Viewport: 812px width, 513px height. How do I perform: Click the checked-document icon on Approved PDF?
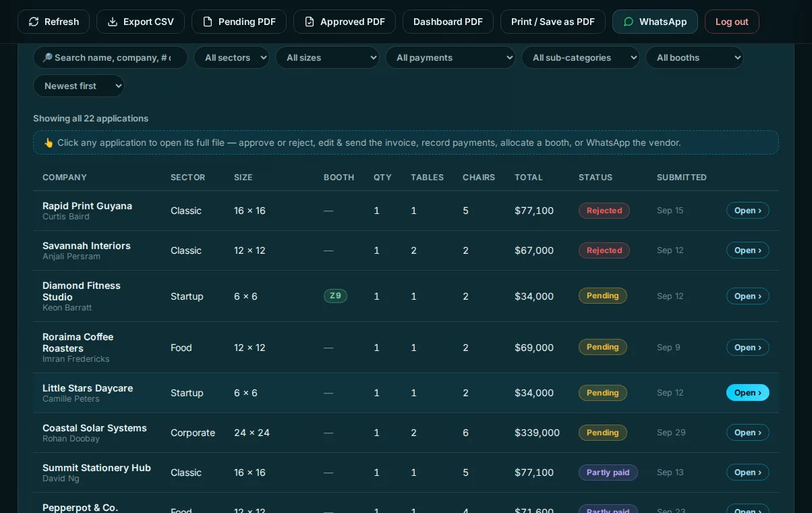click(310, 22)
